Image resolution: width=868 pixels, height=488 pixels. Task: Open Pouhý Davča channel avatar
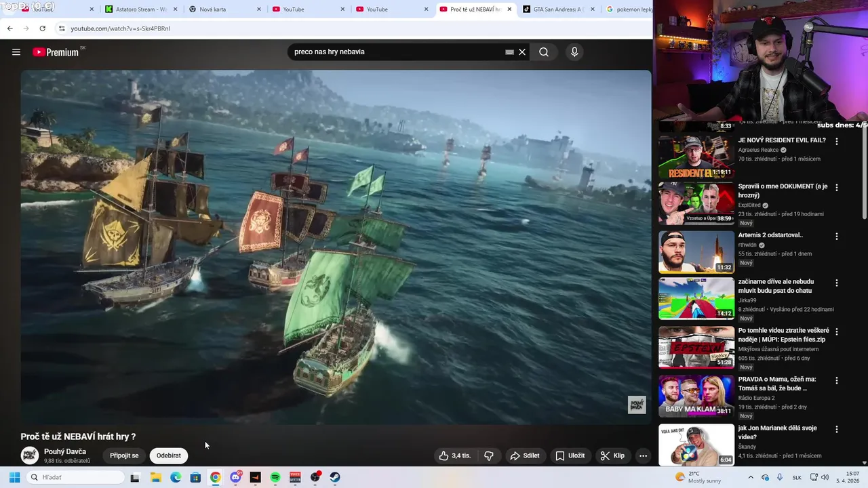pos(29,455)
